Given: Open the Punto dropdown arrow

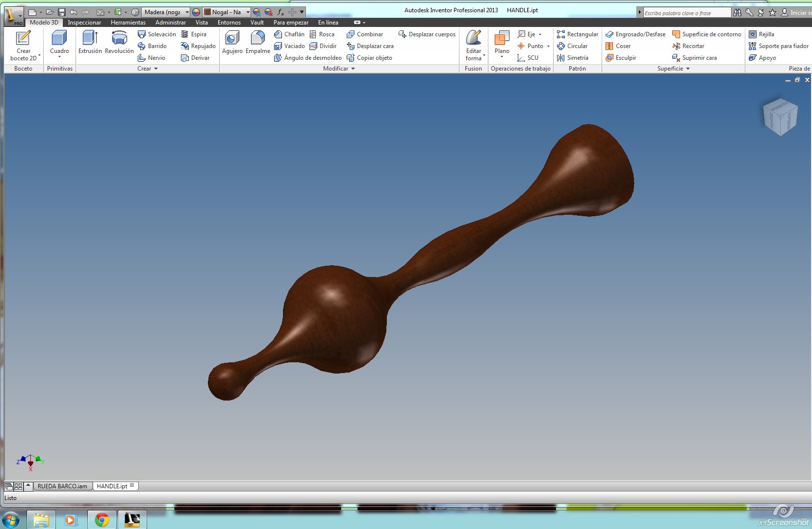Looking at the screenshot, I should [x=548, y=46].
